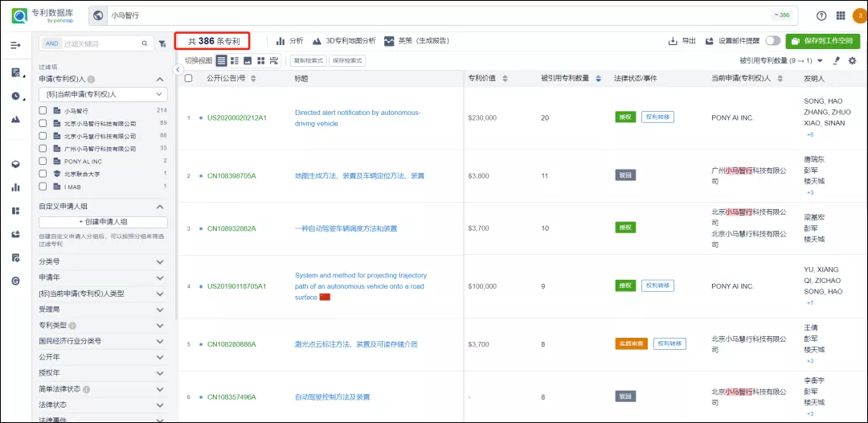This screenshot has width=868, height=423.
Task: Select all rows with header checkbox
Action: 189,78
